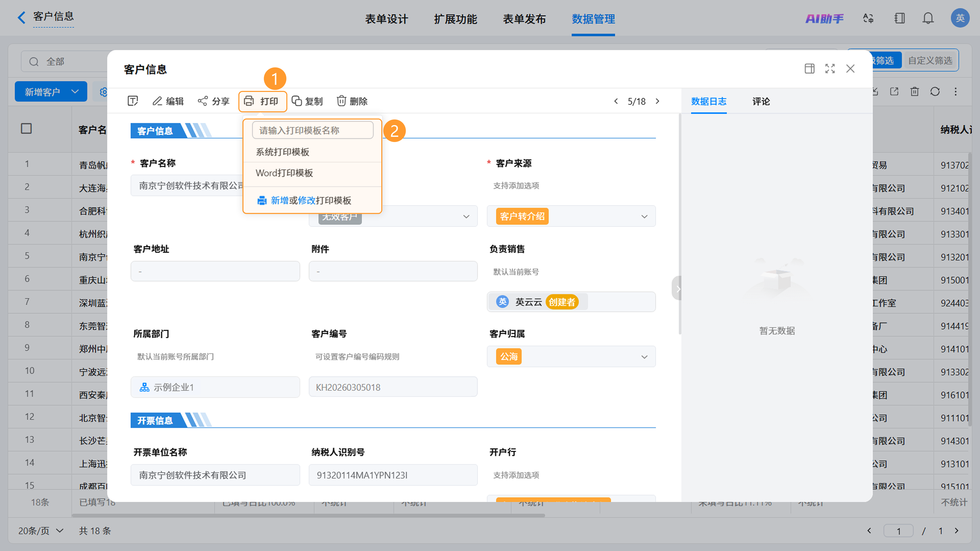Switch to 数据管理 tab
This screenshot has width=980, height=551.
click(x=593, y=19)
